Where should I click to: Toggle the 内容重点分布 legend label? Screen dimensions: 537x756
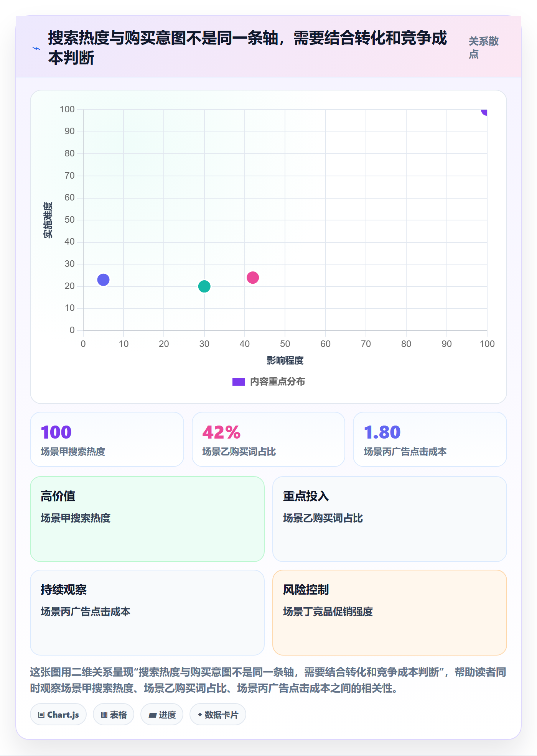tap(277, 382)
